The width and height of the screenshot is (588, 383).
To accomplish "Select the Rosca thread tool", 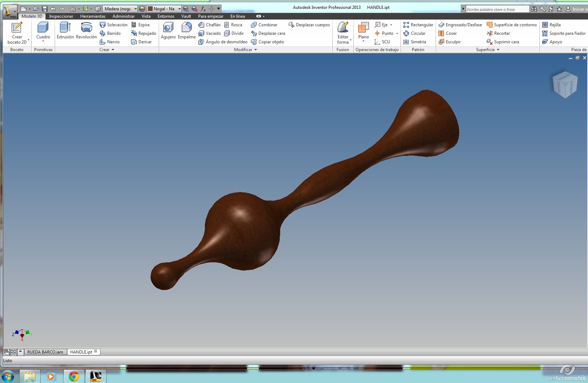I will click(x=233, y=25).
